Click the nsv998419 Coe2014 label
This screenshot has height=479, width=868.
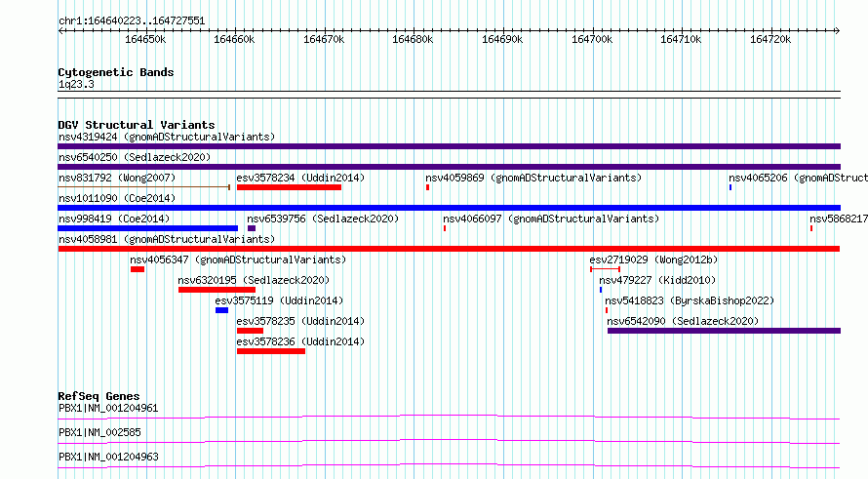(114, 219)
